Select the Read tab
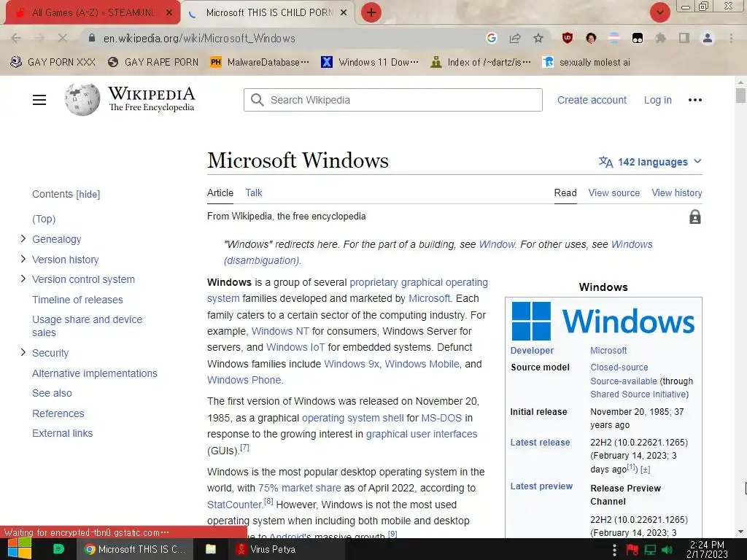The height and width of the screenshot is (560, 747). pos(565,192)
